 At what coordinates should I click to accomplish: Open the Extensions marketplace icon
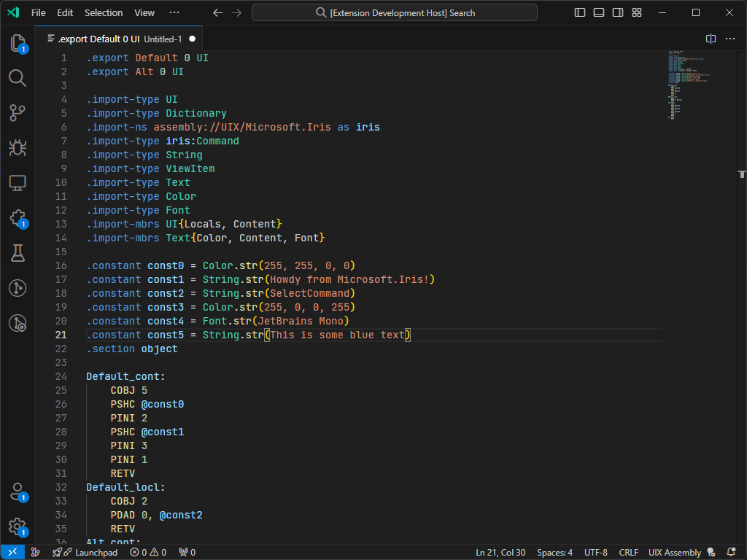(x=17, y=218)
